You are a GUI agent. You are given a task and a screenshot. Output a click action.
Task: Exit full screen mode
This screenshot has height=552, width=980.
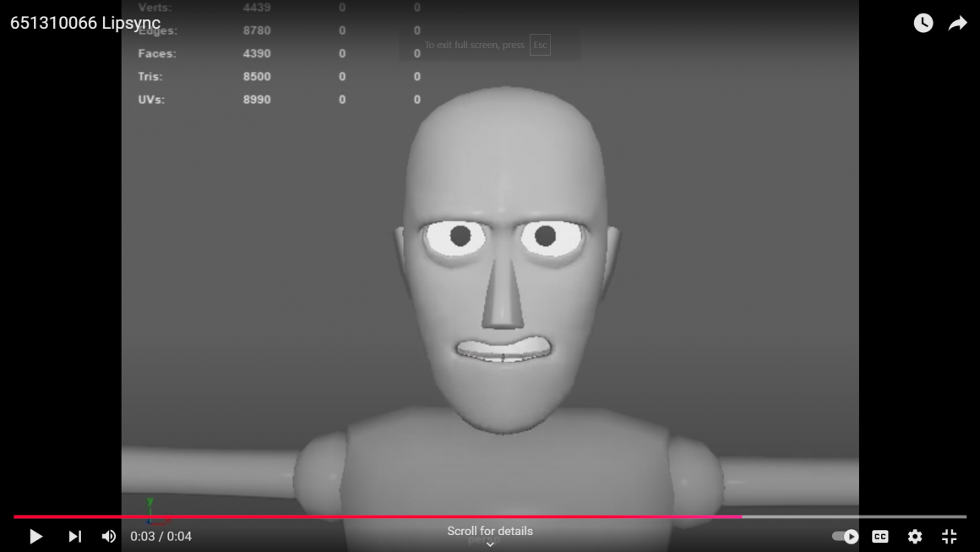[950, 537]
